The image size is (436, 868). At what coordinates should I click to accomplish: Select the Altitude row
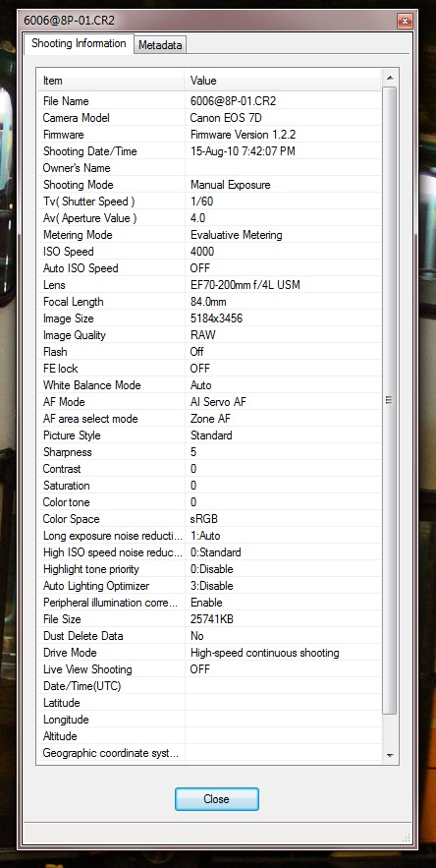[x=209, y=736]
